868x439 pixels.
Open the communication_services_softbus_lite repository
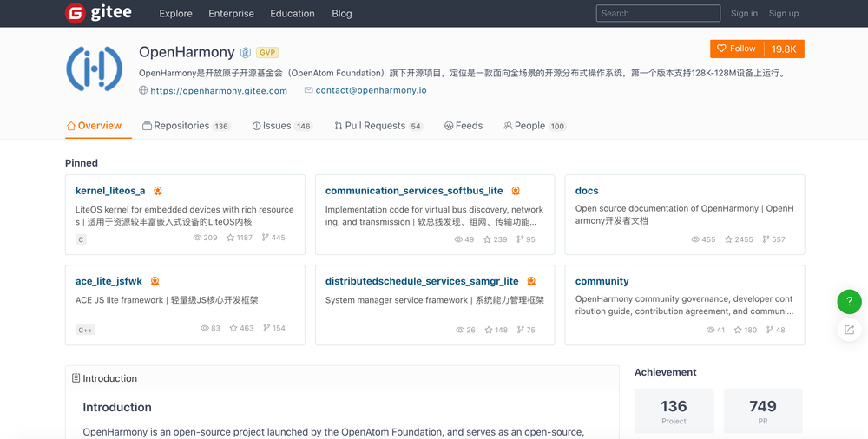pos(414,191)
